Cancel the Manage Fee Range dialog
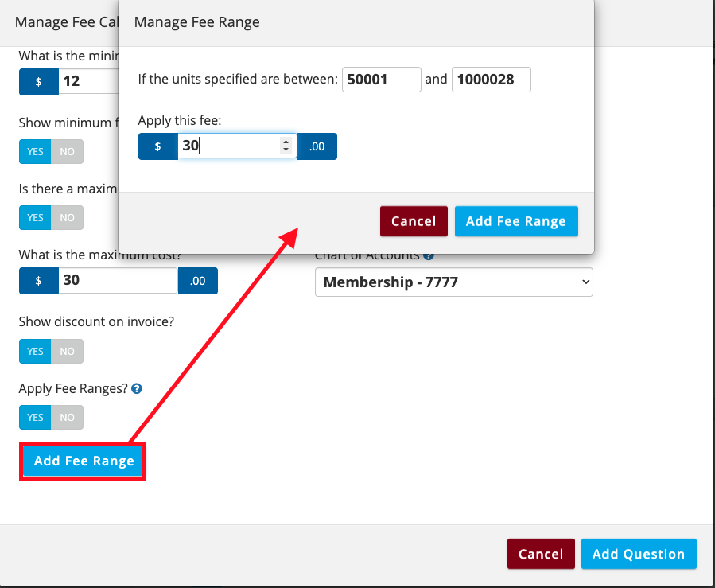The height and width of the screenshot is (588, 715). click(x=414, y=221)
